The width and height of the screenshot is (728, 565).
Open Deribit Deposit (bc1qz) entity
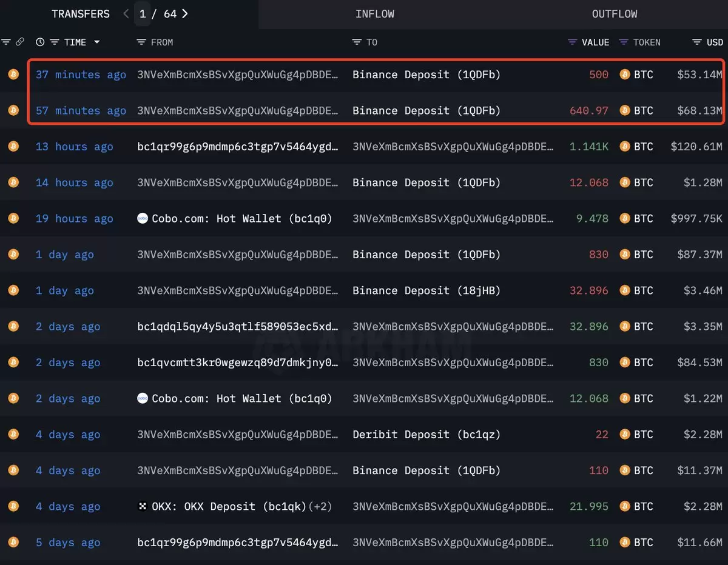click(426, 435)
